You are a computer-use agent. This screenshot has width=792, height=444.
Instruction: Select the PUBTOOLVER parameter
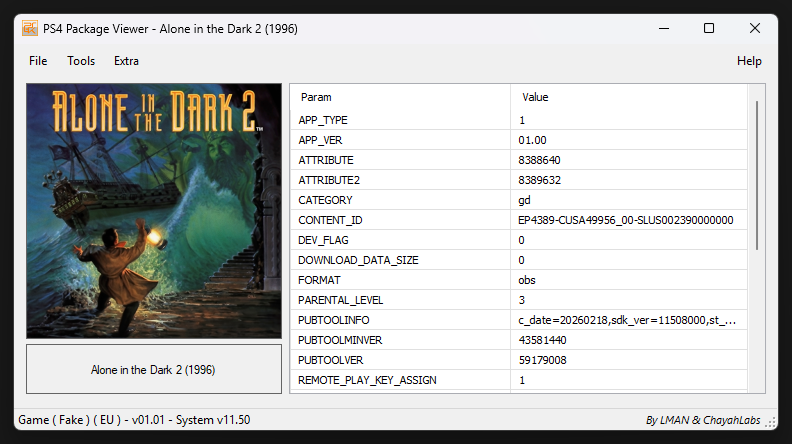330,360
